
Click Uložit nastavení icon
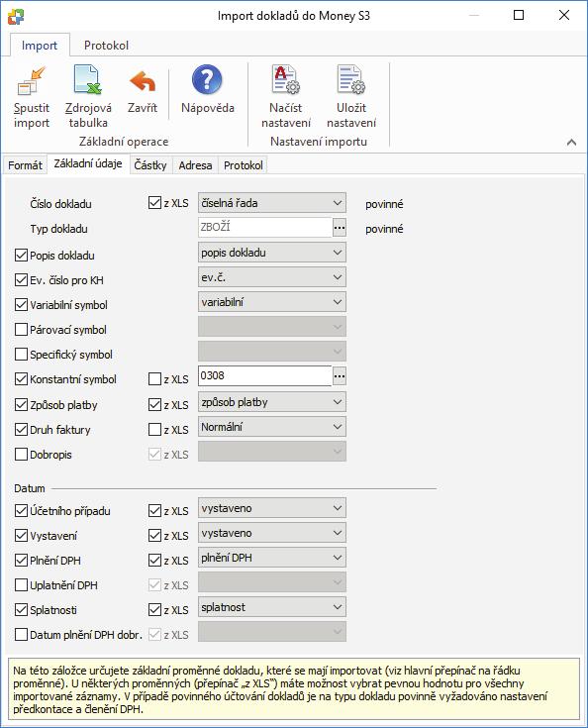pos(351,80)
